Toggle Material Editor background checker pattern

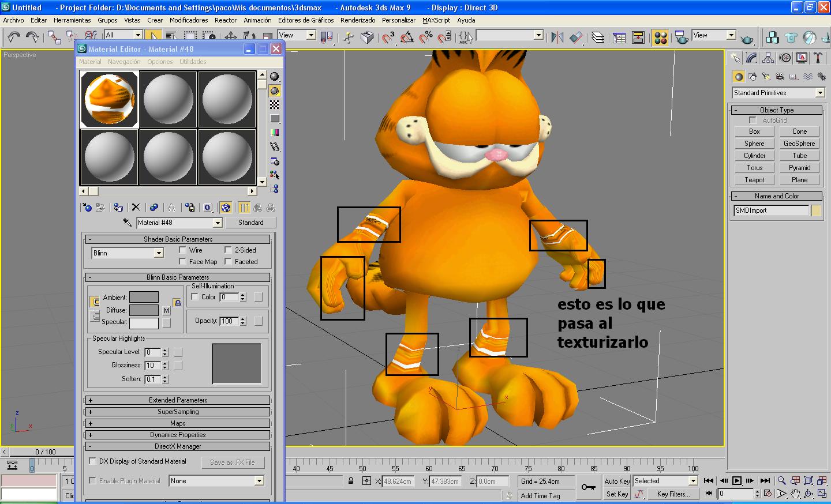(275, 104)
